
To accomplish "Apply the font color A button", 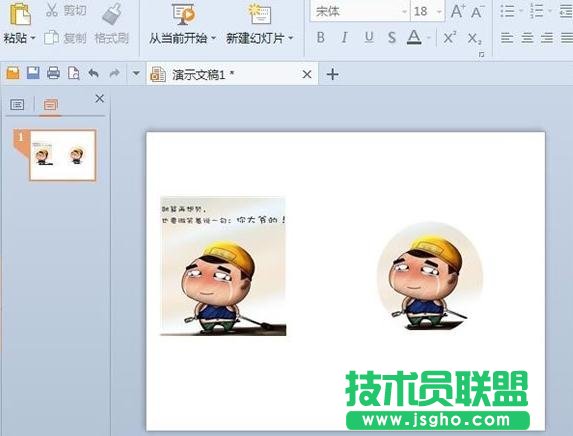I will pos(414,37).
